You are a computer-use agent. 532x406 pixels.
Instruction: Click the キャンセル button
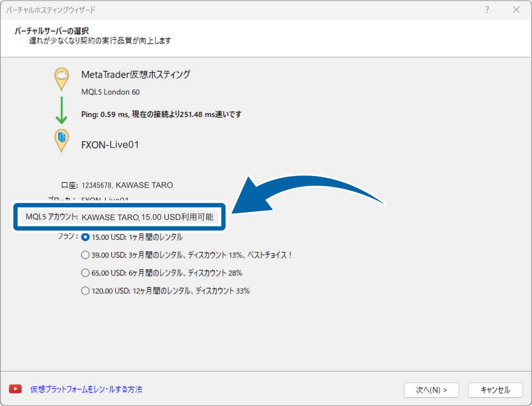pos(495,390)
